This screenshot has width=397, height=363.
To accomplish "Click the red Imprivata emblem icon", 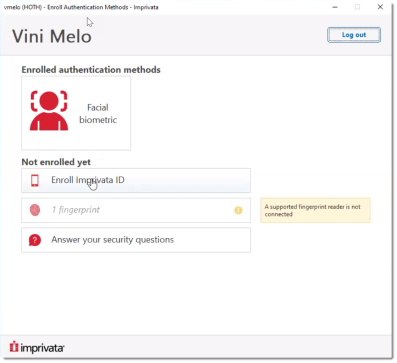I will pos(14,347).
